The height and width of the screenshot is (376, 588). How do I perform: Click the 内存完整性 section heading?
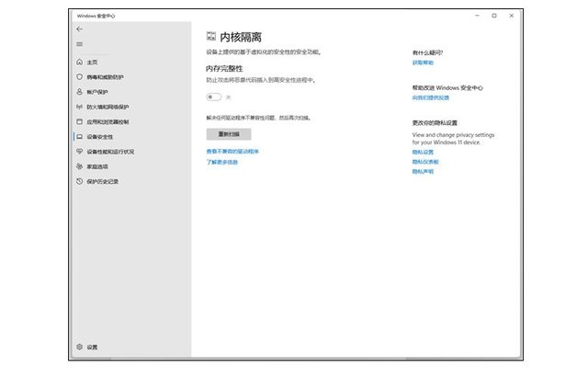tap(224, 69)
